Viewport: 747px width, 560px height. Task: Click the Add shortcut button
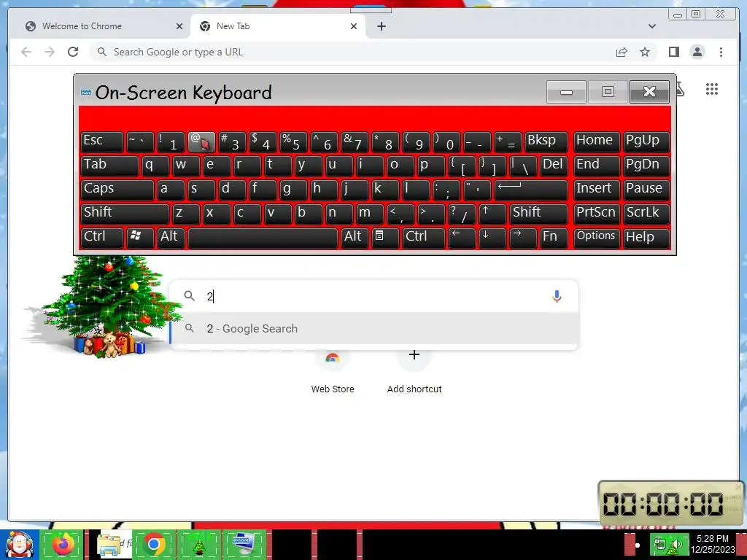coord(414,371)
